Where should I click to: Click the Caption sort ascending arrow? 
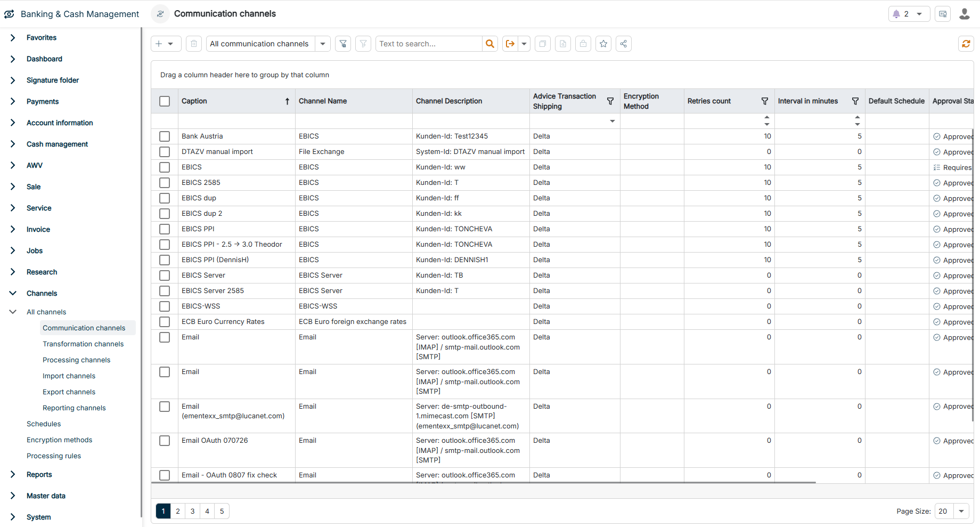(287, 101)
